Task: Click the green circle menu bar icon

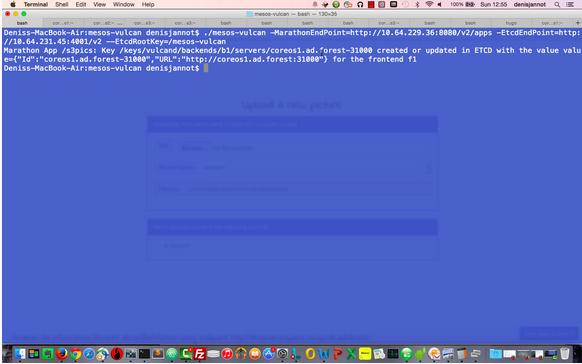Action: [336, 4]
